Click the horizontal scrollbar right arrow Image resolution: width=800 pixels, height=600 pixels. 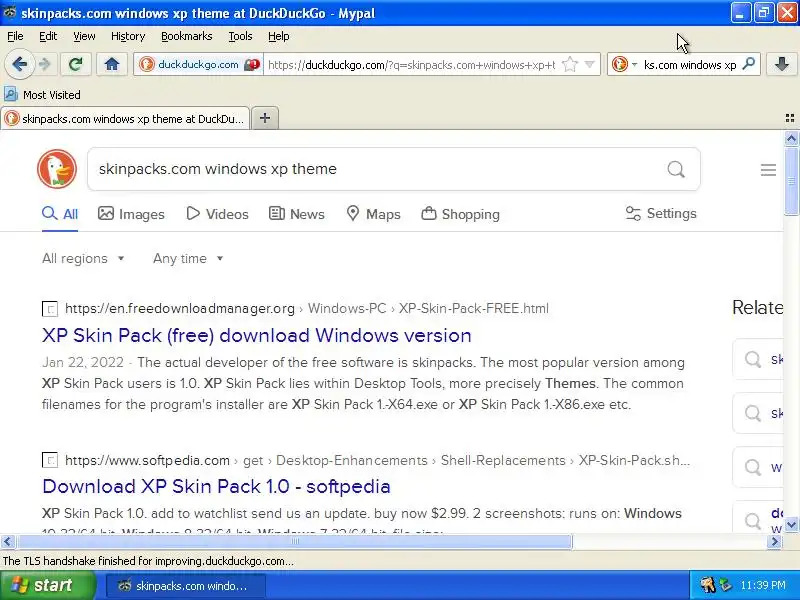[x=774, y=541]
